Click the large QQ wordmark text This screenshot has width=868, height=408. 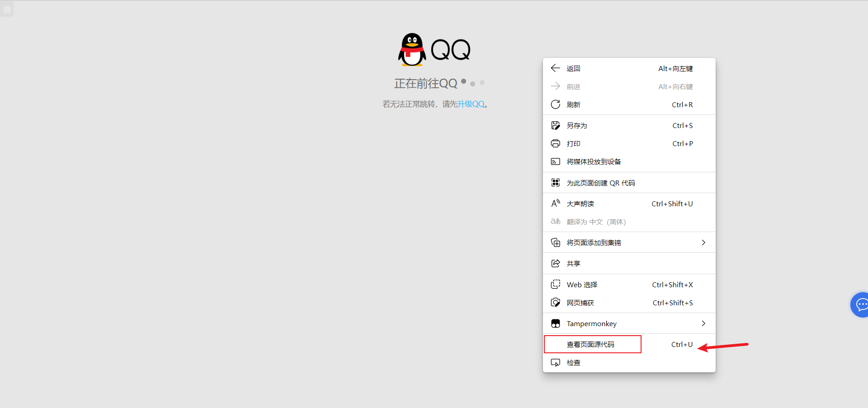tap(451, 50)
